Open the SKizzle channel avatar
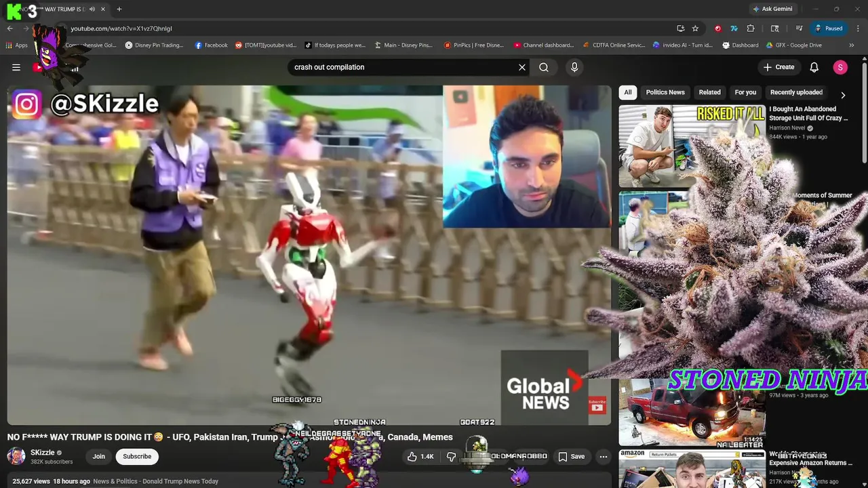Screen dimensions: 868x488 (x=16, y=456)
